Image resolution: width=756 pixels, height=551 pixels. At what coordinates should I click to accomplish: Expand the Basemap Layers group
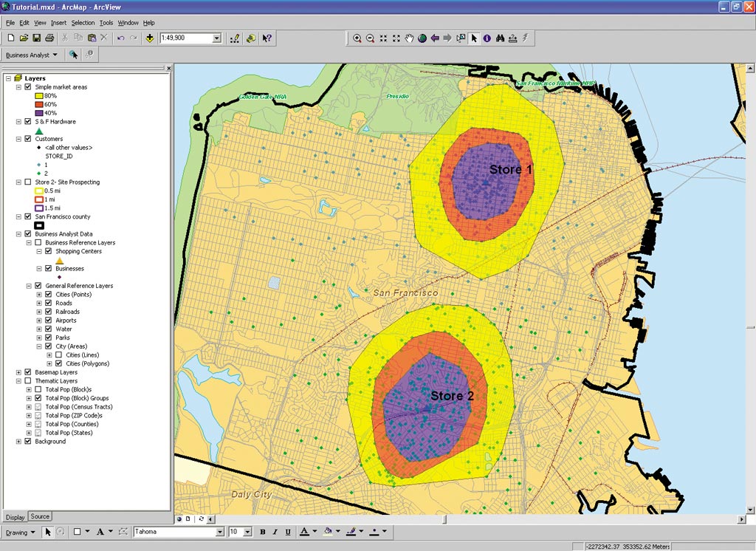[x=18, y=373]
